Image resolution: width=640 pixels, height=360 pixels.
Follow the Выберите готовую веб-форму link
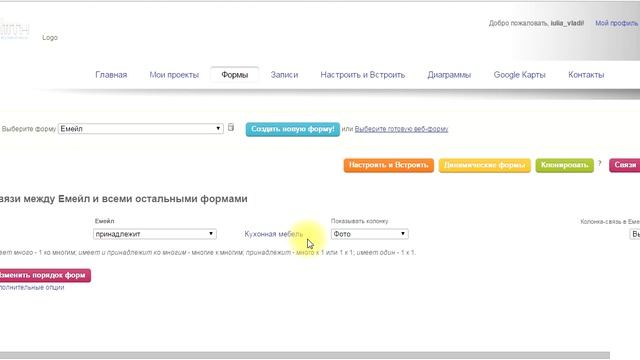(401, 129)
